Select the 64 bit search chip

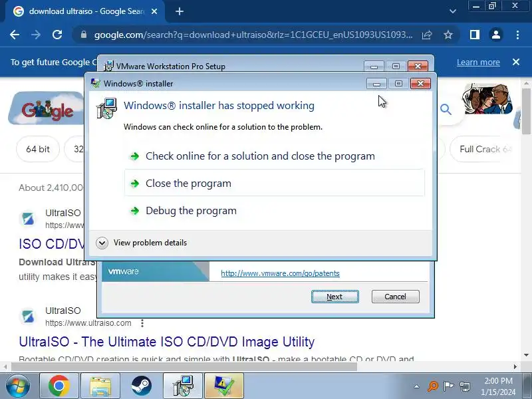(x=38, y=149)
